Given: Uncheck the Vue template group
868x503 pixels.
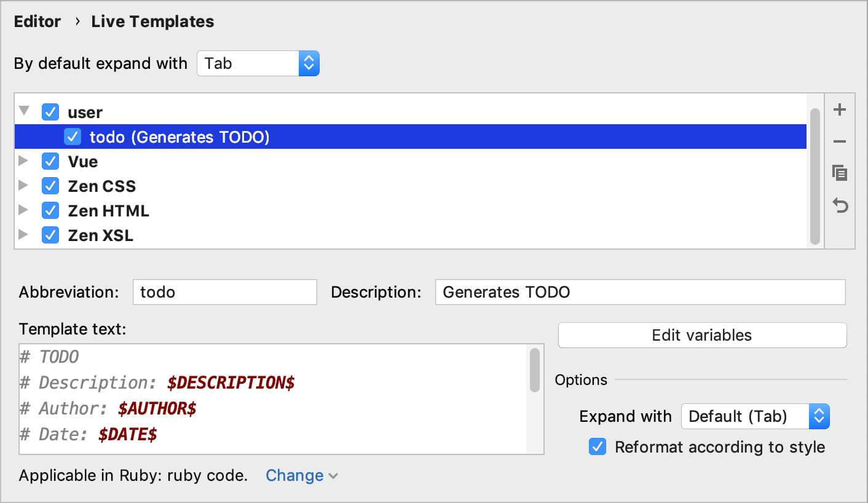Looking at the screenshot, I should 50,161.
